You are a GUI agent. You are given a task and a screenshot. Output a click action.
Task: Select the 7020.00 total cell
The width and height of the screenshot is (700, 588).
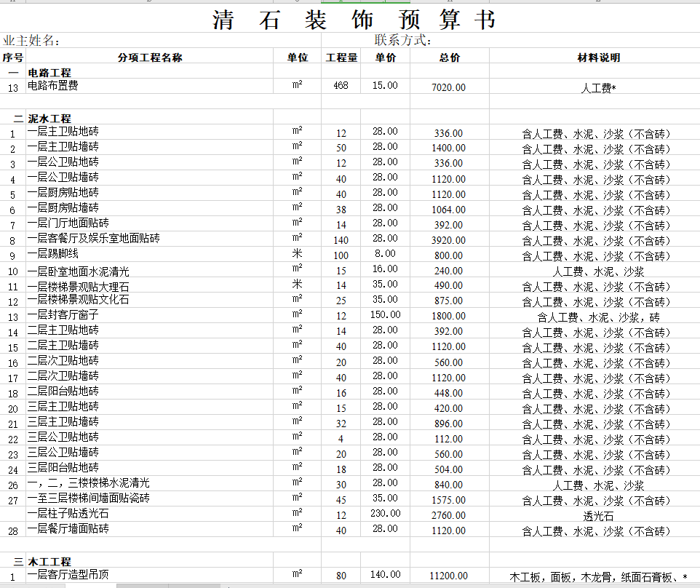pyautogui.click(x=449, y=87)
